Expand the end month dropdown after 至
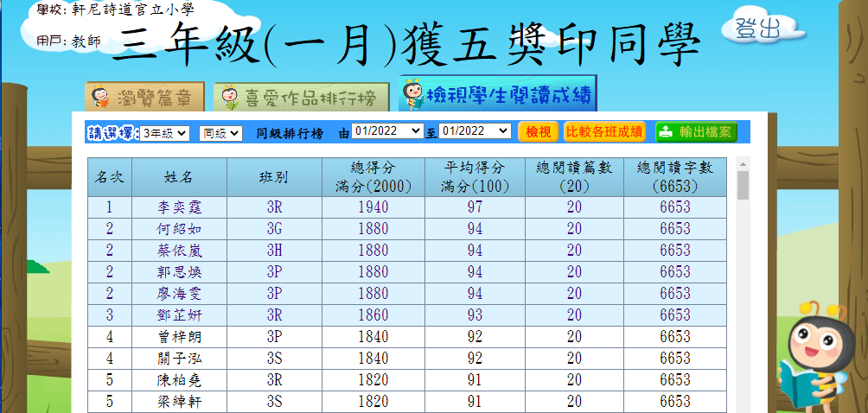 point(475,131)
